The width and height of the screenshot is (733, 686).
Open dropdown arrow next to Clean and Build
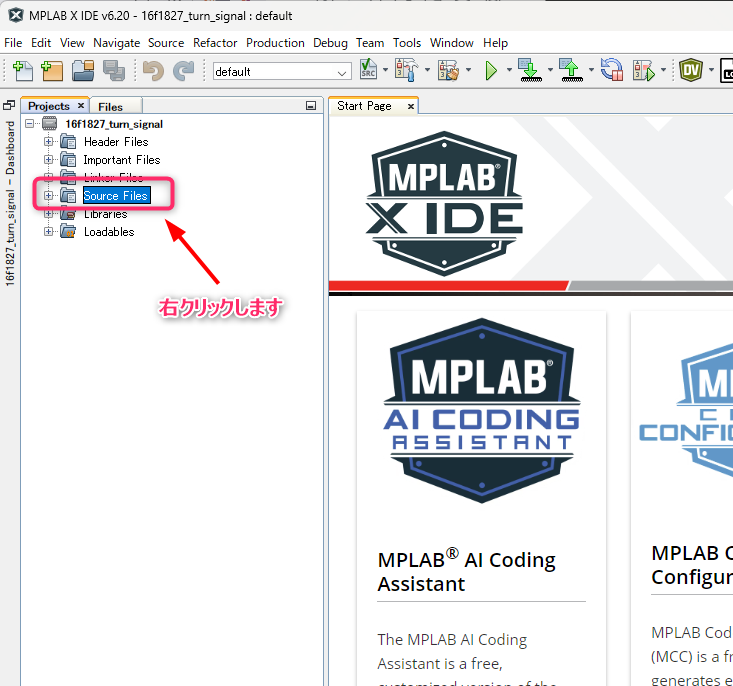coord(468,70)
